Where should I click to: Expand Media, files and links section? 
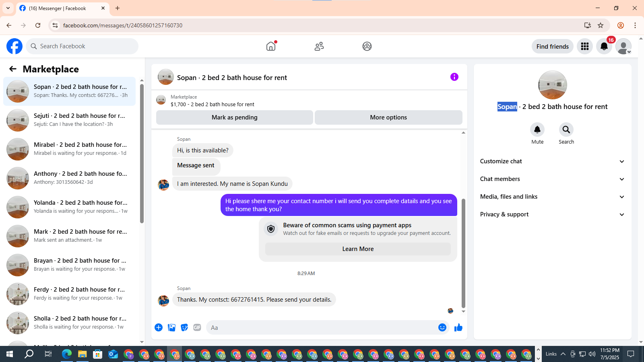tap(552, 197)
